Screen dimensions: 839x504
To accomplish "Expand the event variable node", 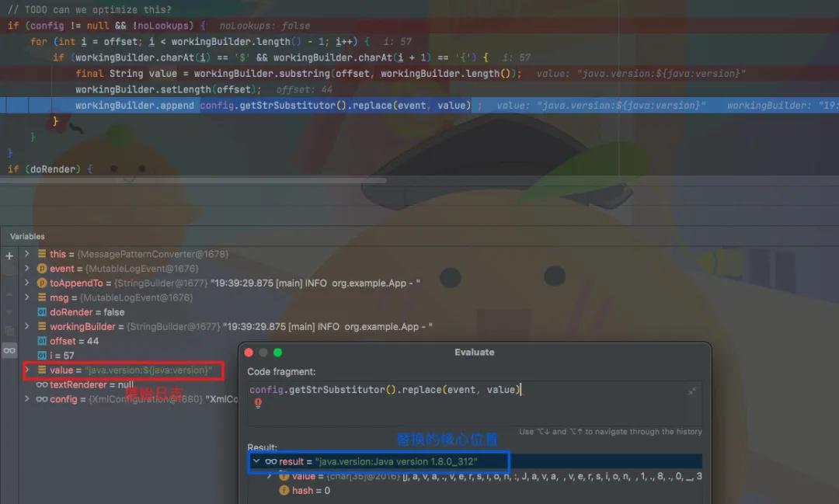I will pos(26,268).
